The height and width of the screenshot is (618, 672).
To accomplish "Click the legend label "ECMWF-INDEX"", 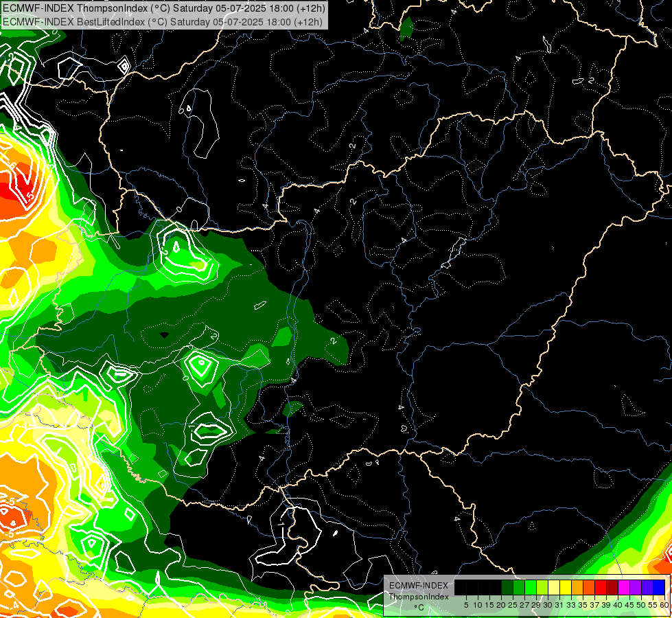I will pyautogui.click(x=419, y=586).
